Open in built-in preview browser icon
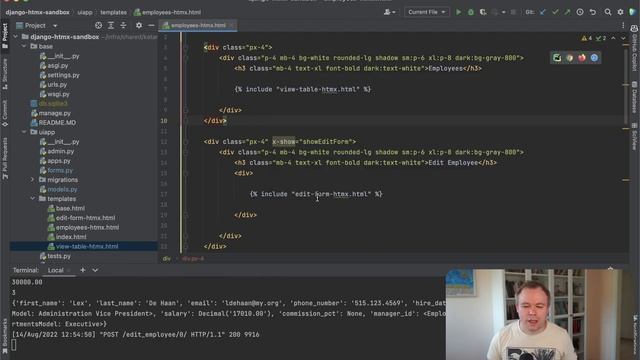The height and width of the screenshot is (360, 640). [557, 58]
